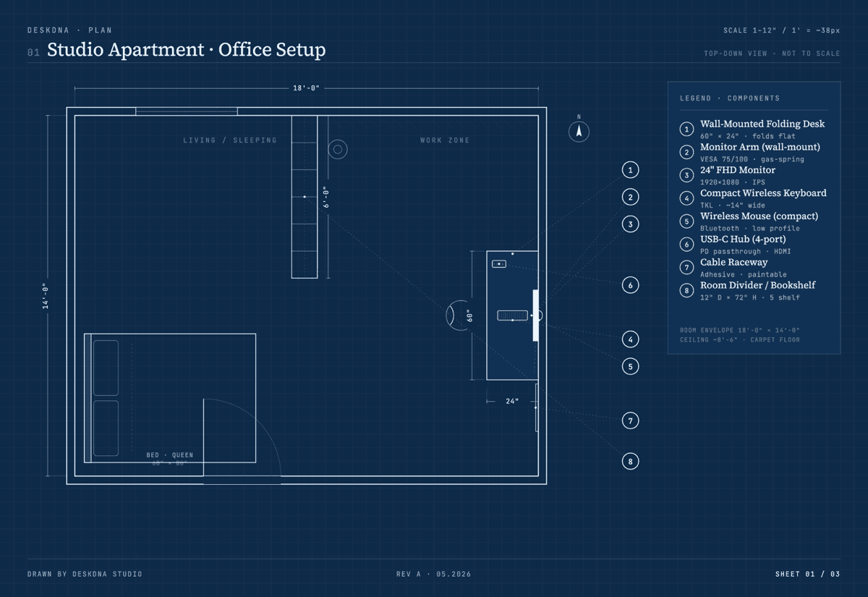Viewport: 868px width, 597px height.
Task: Click the 'Adhesive · paintable' spec
Action: click(744, 275)
